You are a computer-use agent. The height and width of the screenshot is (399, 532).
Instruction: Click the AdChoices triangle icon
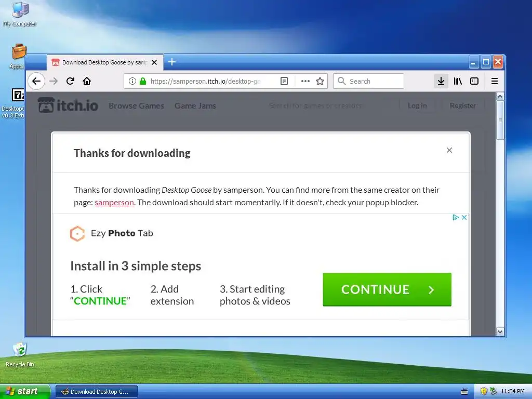tap(456, 218)
